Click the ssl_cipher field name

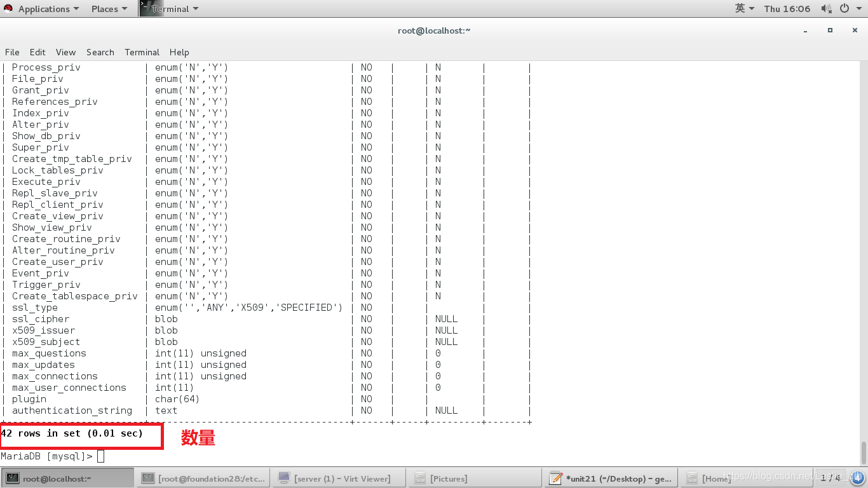pos(40,319)
